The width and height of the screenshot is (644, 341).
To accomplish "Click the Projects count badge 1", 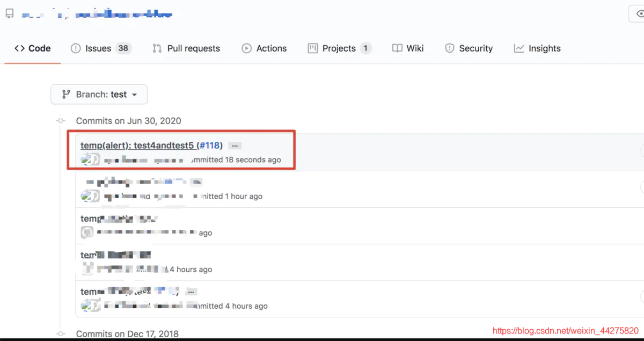I will click(365, 48).
